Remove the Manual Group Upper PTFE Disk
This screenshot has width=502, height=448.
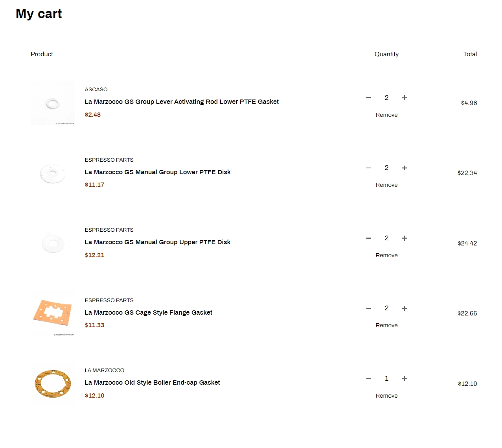coord(386,255)
